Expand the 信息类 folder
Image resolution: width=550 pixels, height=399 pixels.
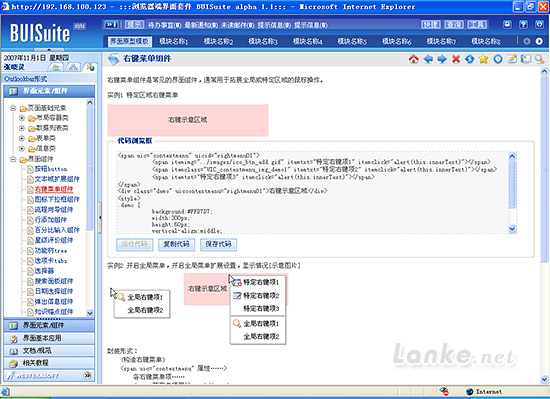tap(22, 149)
